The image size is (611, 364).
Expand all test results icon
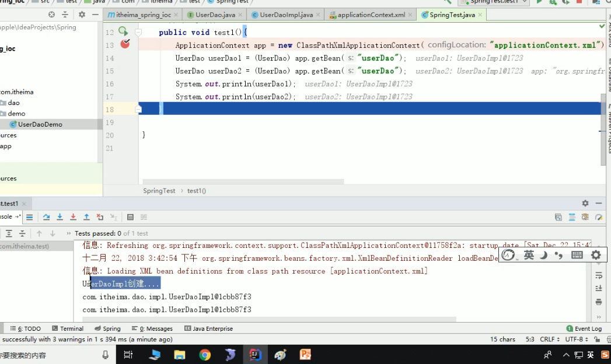[x=9, y=233]
